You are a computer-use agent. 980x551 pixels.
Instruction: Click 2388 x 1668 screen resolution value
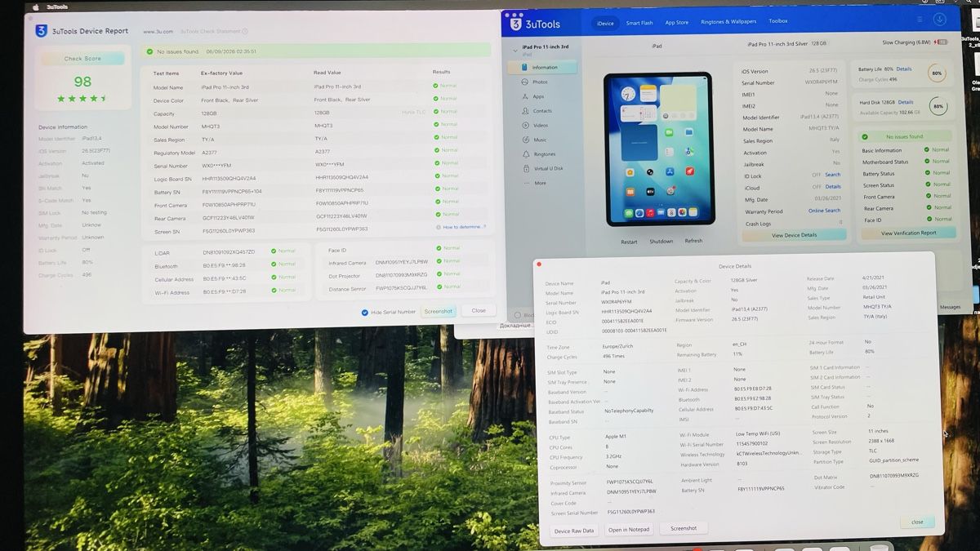point(881,441)
